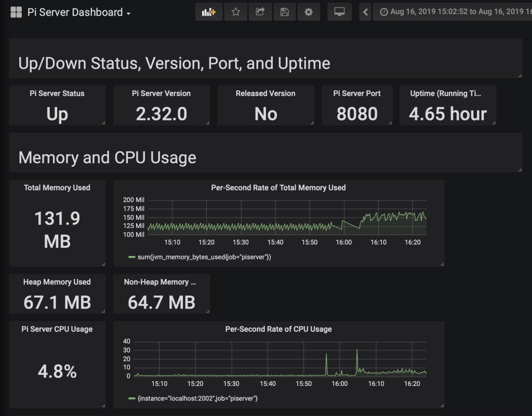The image size is (532, 416).
Task: Collapse the Memory and CPU Usage row
Action: point(107,157)
